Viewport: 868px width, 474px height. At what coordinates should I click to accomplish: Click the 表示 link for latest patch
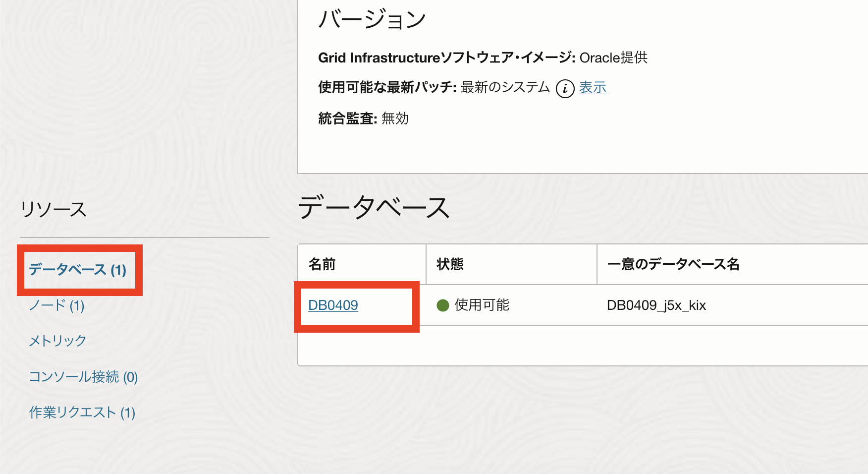pos(593,88)
